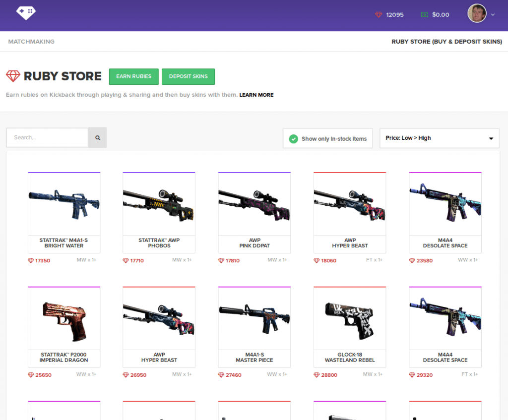This screenshot has width=508, height=420.
Task: Open StatTrak M4A1-S Bright Water skin image
Action: click(64, 204)
